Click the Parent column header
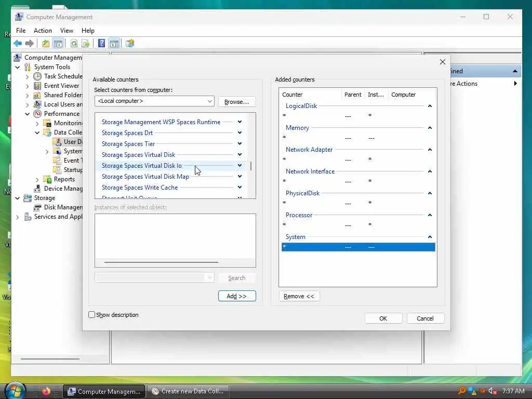The width and height of the screenshot is (532, 399). click(x=353, y=95)
